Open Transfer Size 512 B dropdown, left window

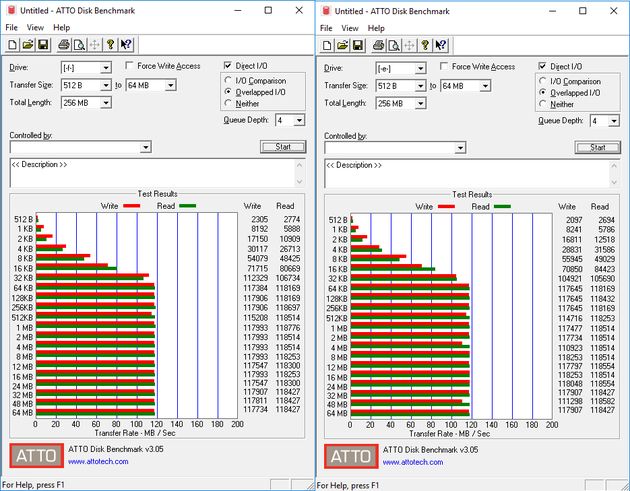[x=106, y=85]
